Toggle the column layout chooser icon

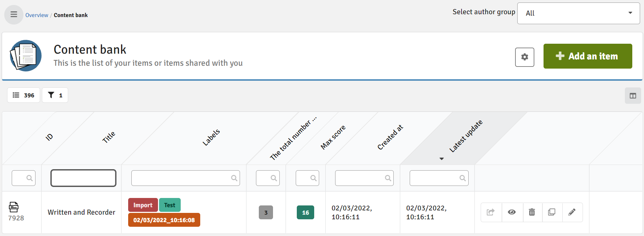tap(633, 96)
